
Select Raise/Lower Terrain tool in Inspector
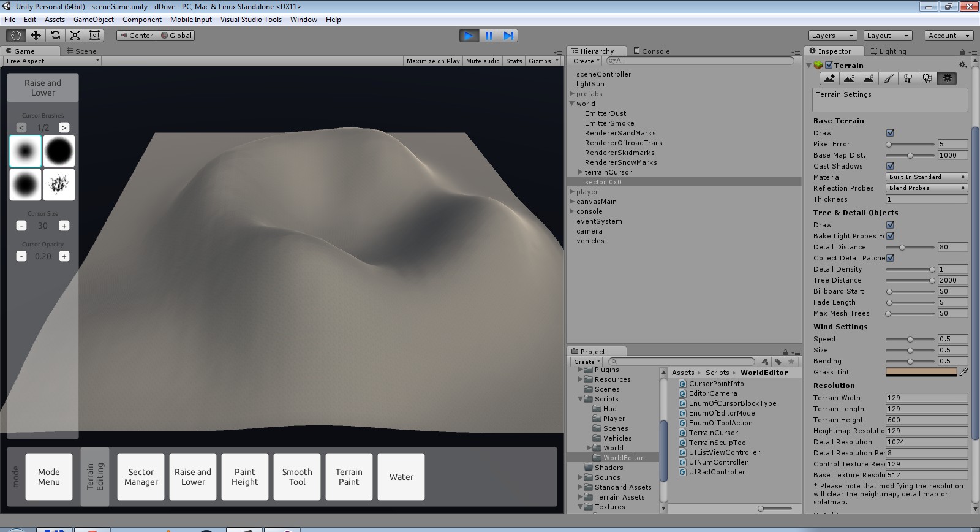tap(829, 78)
